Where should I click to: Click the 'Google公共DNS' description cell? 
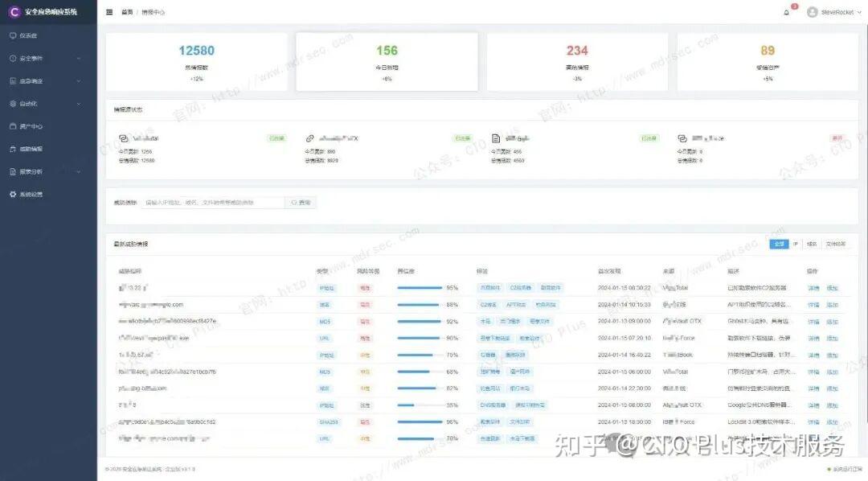point(759,405)
